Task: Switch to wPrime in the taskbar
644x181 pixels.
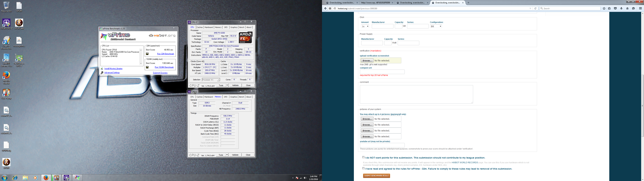Action: coord(77,178)
